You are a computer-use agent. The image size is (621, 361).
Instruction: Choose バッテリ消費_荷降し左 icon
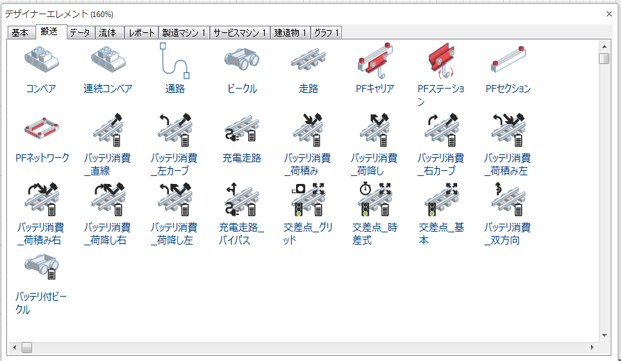coord(175,199)
